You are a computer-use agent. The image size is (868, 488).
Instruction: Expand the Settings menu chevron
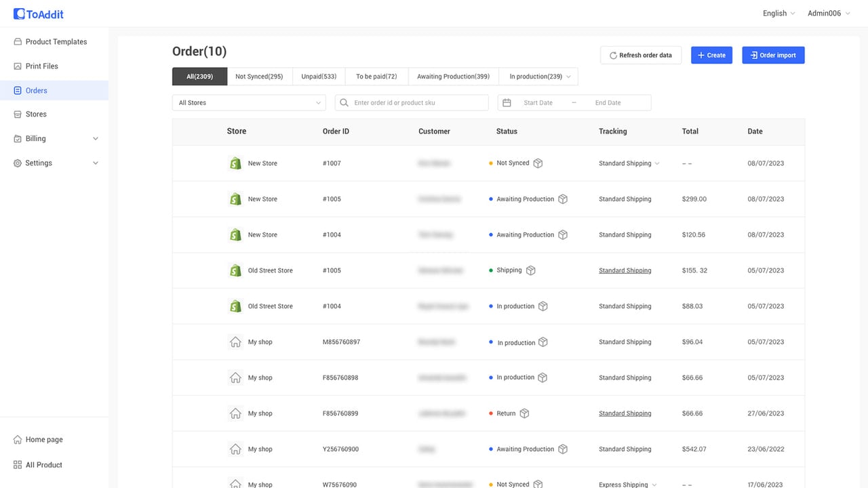click(96, 163)
